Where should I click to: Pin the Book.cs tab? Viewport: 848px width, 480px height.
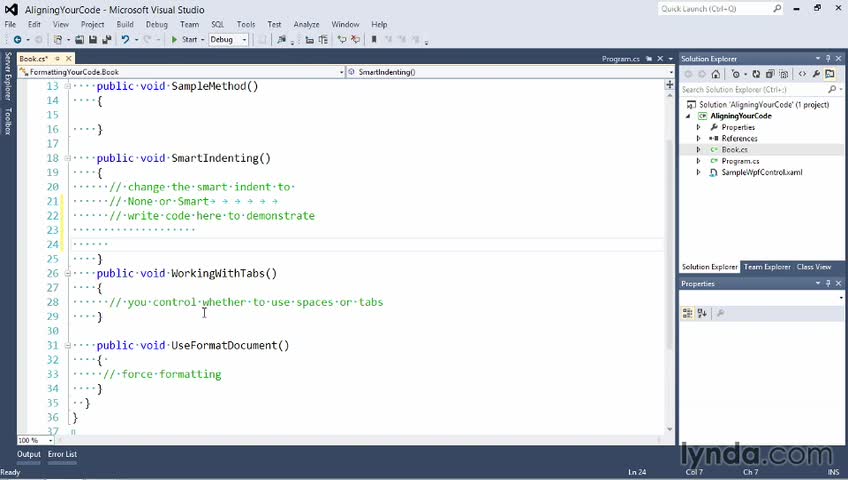pyautogui.click(x=57, y=58)
